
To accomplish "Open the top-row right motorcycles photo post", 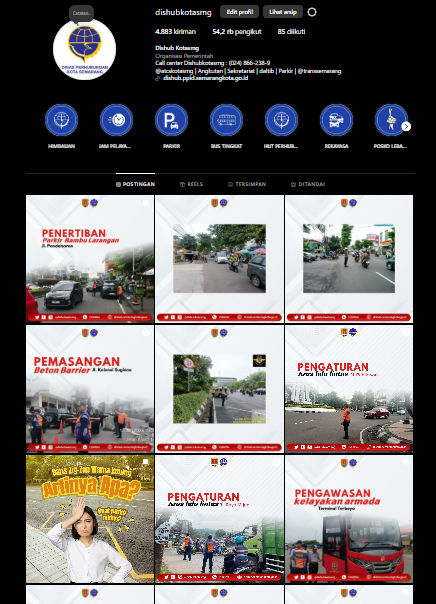I will 349,259.
